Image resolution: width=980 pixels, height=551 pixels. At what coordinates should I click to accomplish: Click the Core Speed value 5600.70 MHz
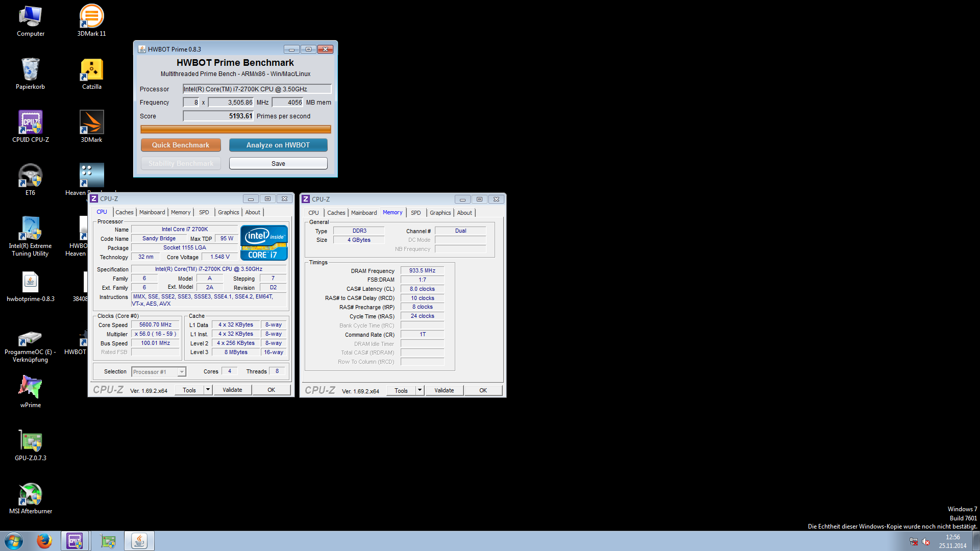click(x=156, y=324)
